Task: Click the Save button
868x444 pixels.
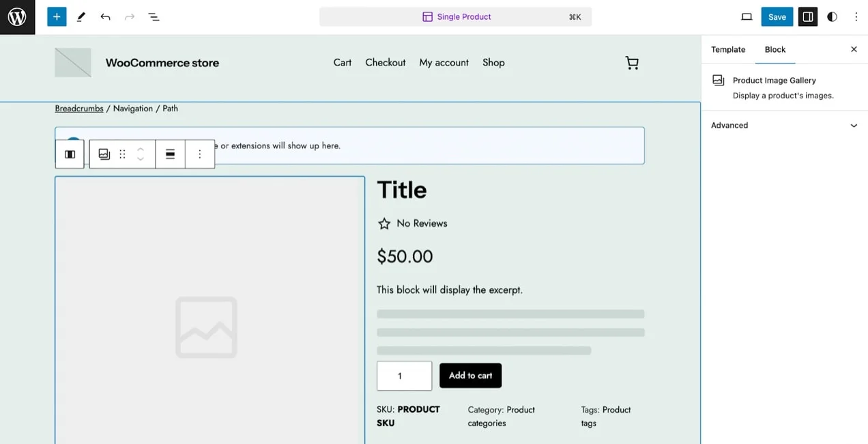Action: point(777,16)
